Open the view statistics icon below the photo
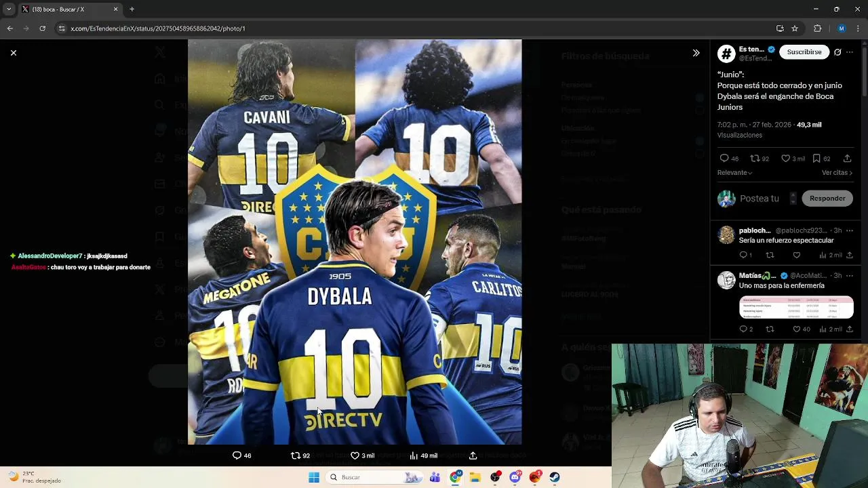This screenshot has height=488, width=868. pyautogui.click(x=414, y=455)
